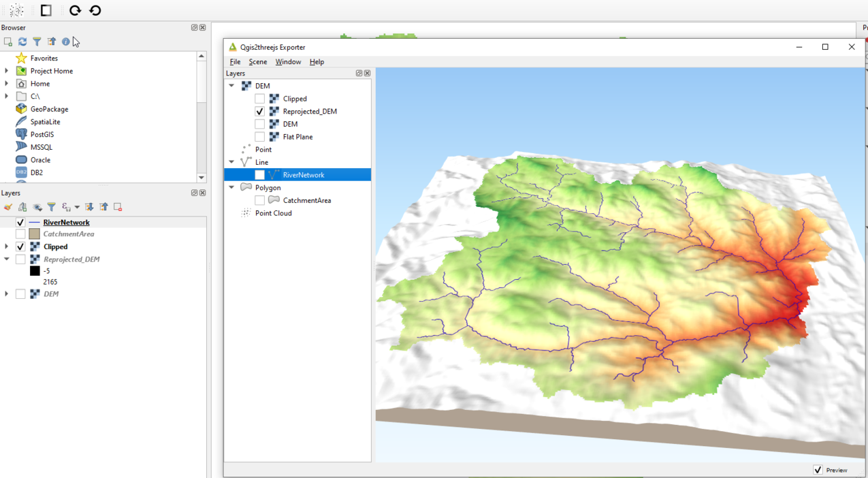Disable the Preview checkbox in the exporter
Image resolution: width=868 pixels, height=478 pixels.
coord(818,470)
